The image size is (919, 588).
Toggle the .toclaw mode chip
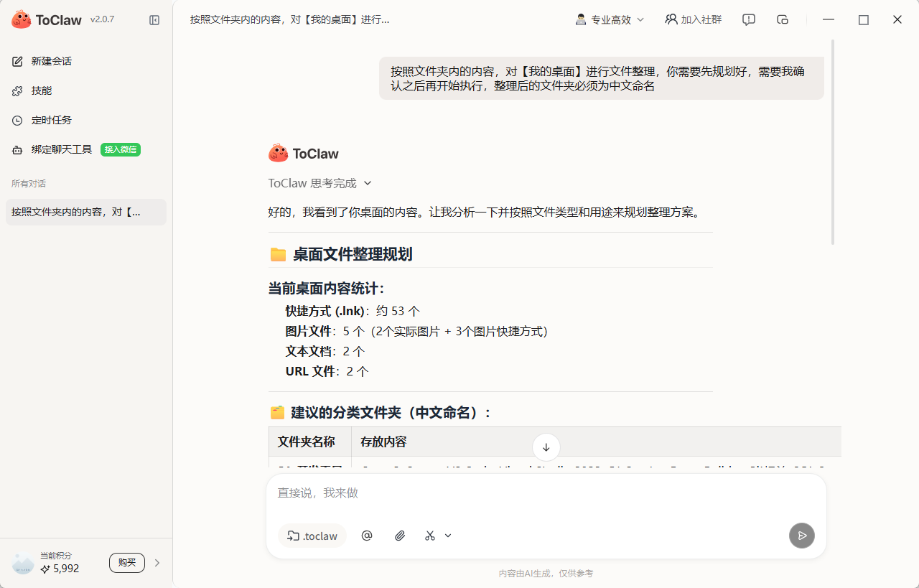pyautogui.click(x=312, y=536)
